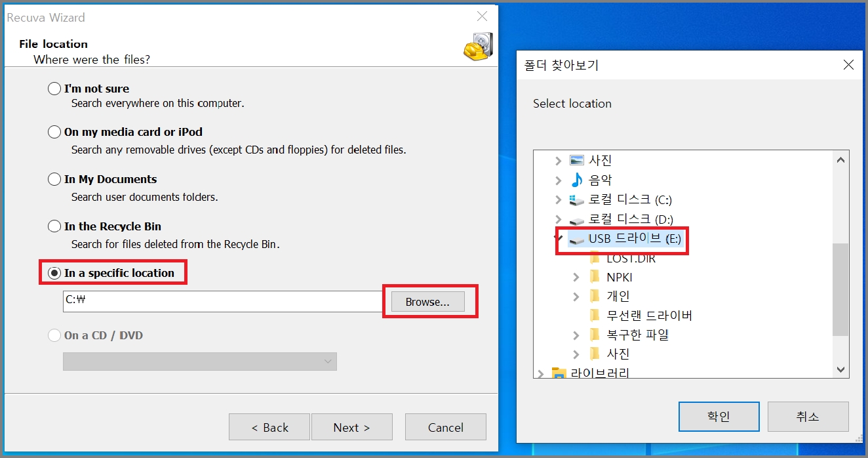The height and width of the screenshot is (458, 868).
Task: Expand 로컬 디스크 (C:) tree node
Action: tap(558, 199)
